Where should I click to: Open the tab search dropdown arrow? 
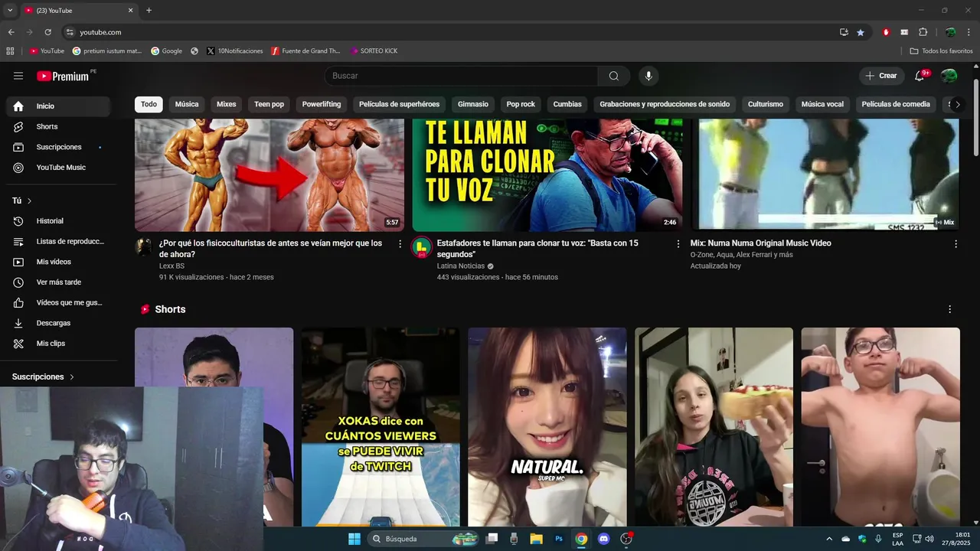pos(10,11)
